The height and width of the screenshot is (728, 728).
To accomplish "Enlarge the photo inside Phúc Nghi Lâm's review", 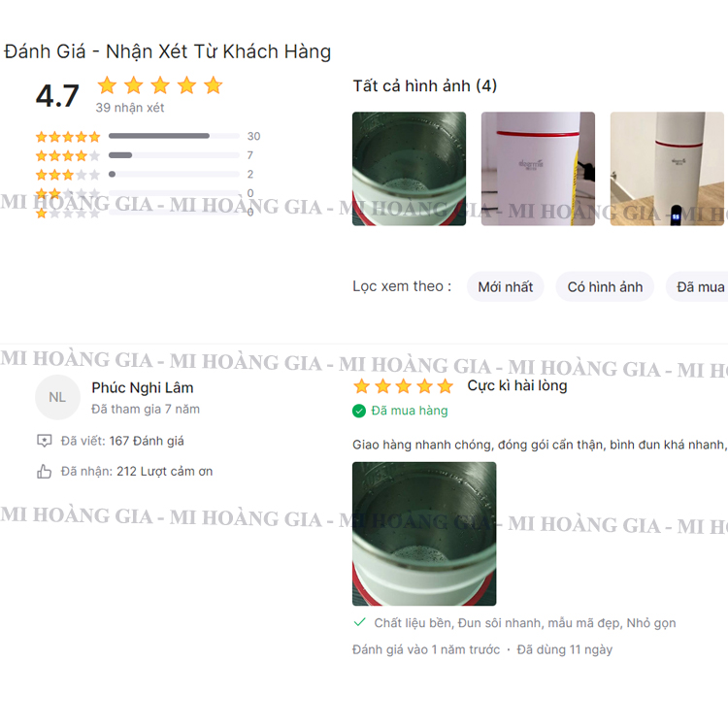I will coord(424,534).
